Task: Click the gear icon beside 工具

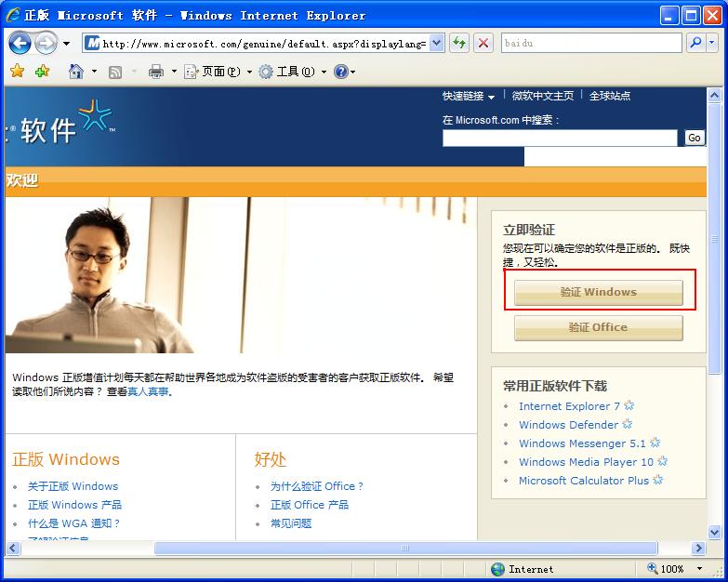Action: click(266, 72)
